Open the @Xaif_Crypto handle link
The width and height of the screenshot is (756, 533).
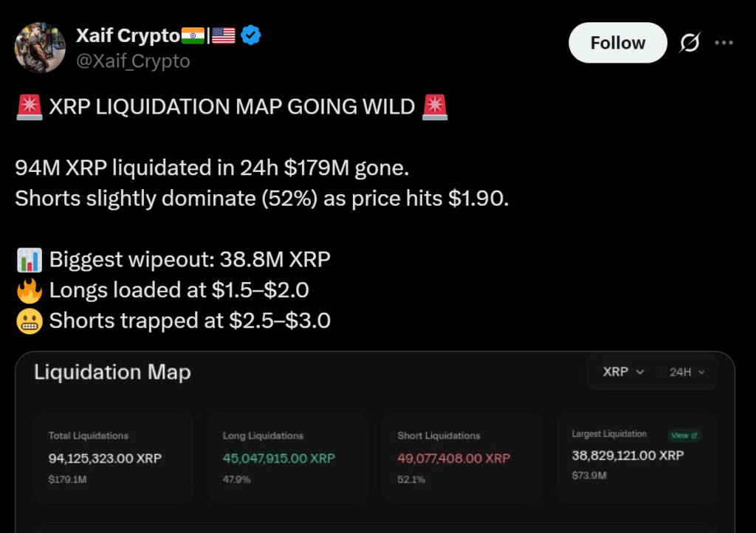[x=133, y=61]
